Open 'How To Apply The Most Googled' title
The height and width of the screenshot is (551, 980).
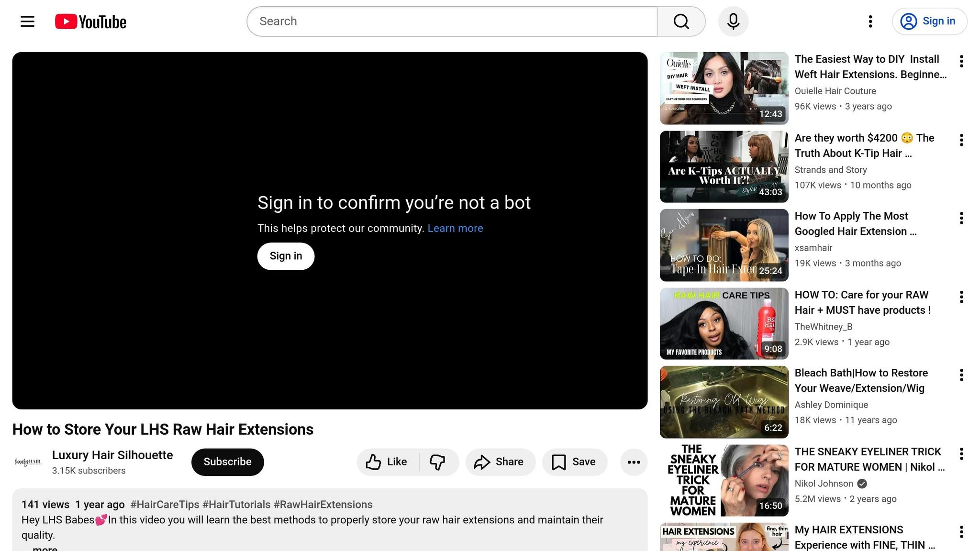(x=856, y=224)
